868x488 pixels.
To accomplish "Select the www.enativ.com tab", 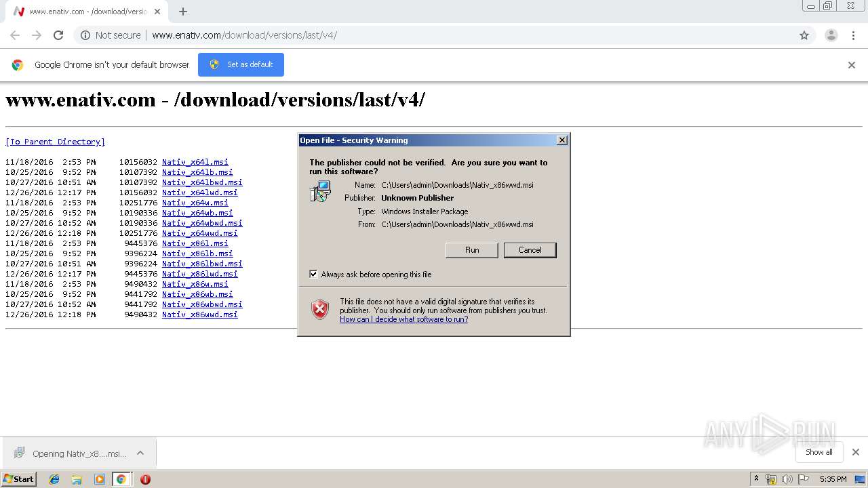I will click(87, 12).
